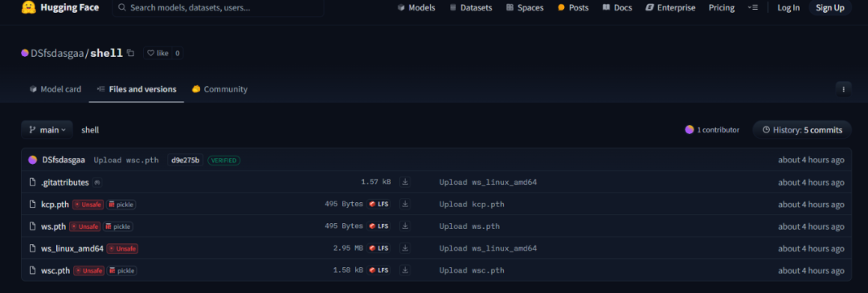Click the pickle badge next to wsc.pth

click(x=121, y=271)
